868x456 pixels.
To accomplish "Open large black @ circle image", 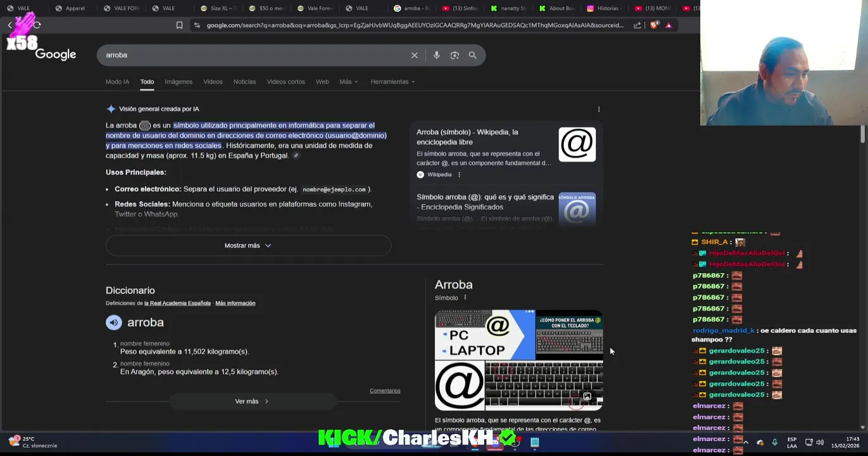I will pyautogui.click(x=460, y=386).
